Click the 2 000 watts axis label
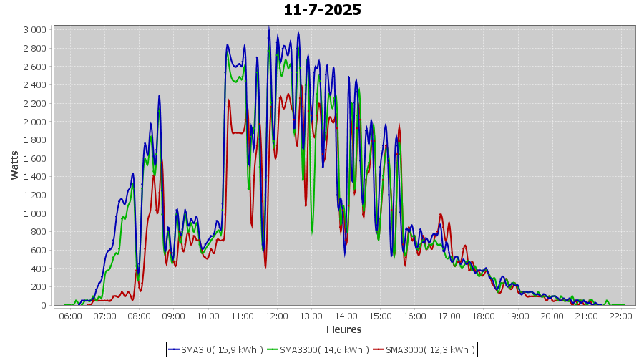The width and height of the screenshot is (644, 358). [34, 122]
